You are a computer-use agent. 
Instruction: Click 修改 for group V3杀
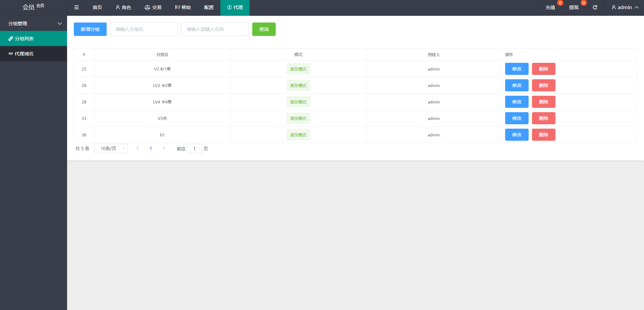[517, 118]
